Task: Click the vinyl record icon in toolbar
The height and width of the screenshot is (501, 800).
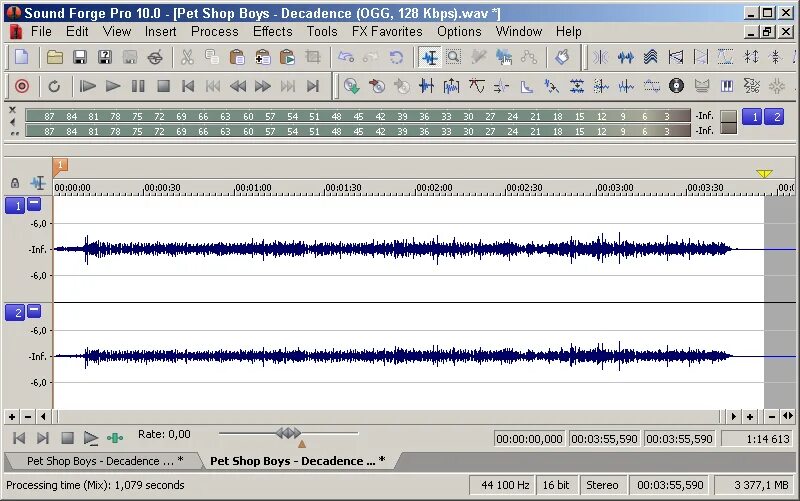Action: (677, 86)
